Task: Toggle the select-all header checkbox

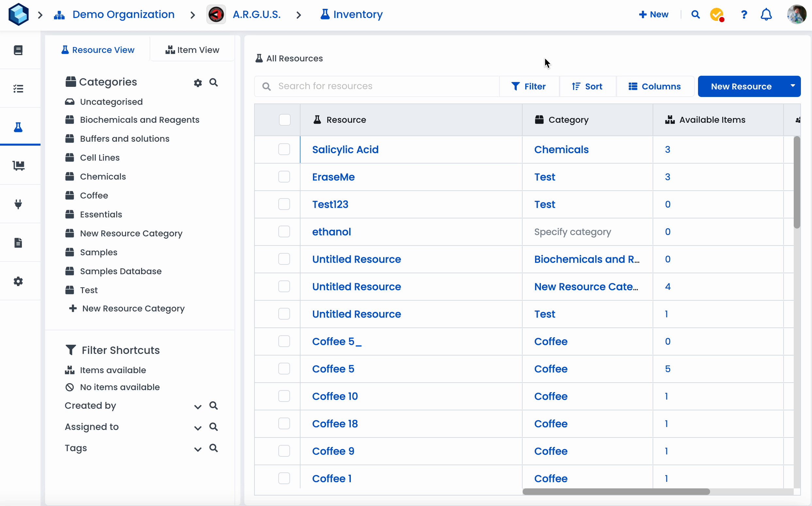Action: click(284, 120)
